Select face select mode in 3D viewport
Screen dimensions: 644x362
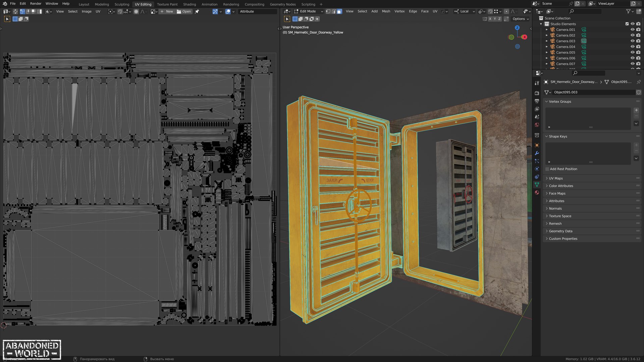(x=339, y=11)
